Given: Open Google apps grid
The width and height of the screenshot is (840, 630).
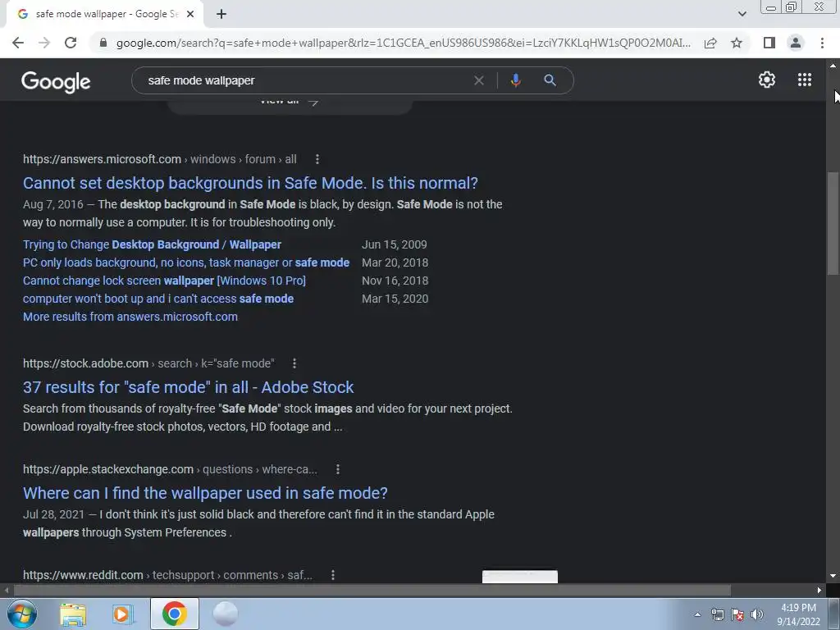Looking at the screenshot, I should pos(804,80).
